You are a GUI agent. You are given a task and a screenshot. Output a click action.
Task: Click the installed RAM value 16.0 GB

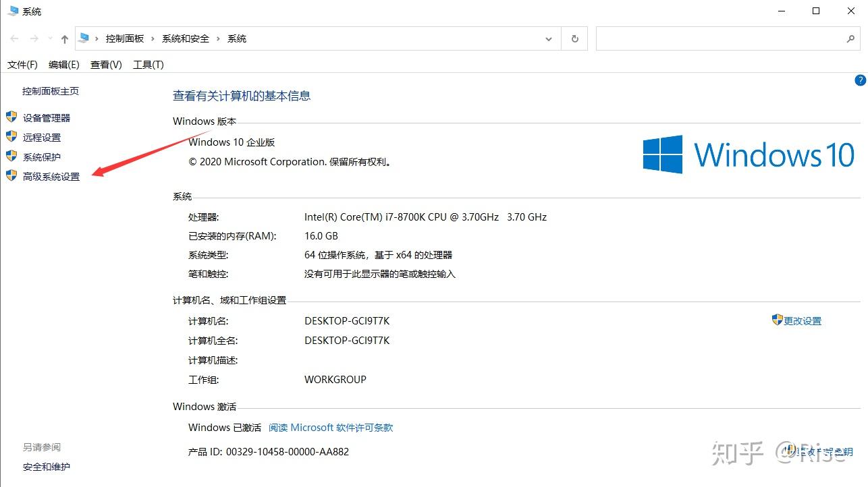(321, 236)
